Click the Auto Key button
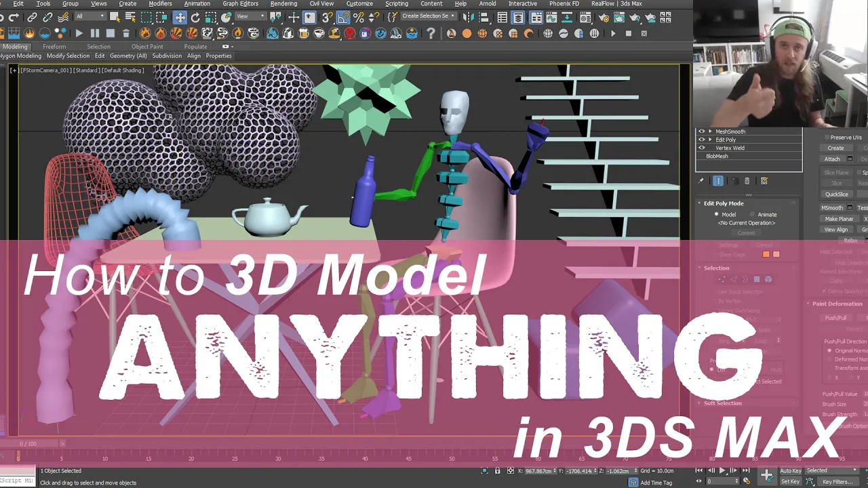 tap(791, 470)
